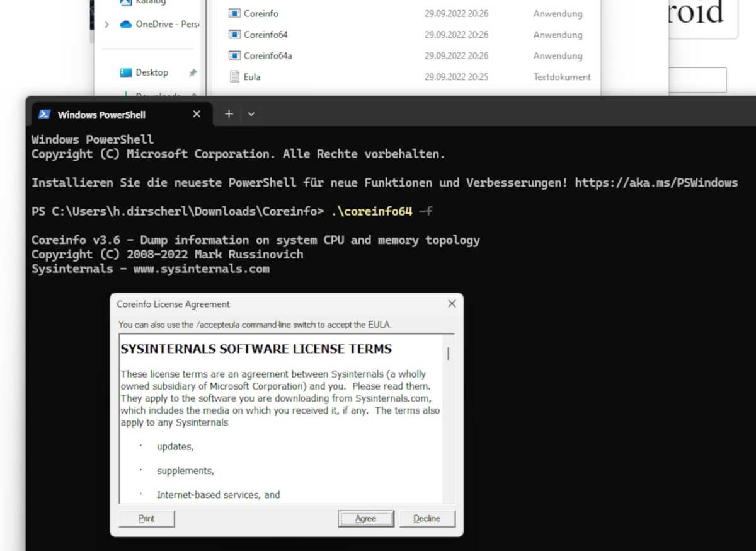The width and height of the screenshot is (756, 551).
Task: Click the /accepteula hint line in dialog
Action: point(255,325)
